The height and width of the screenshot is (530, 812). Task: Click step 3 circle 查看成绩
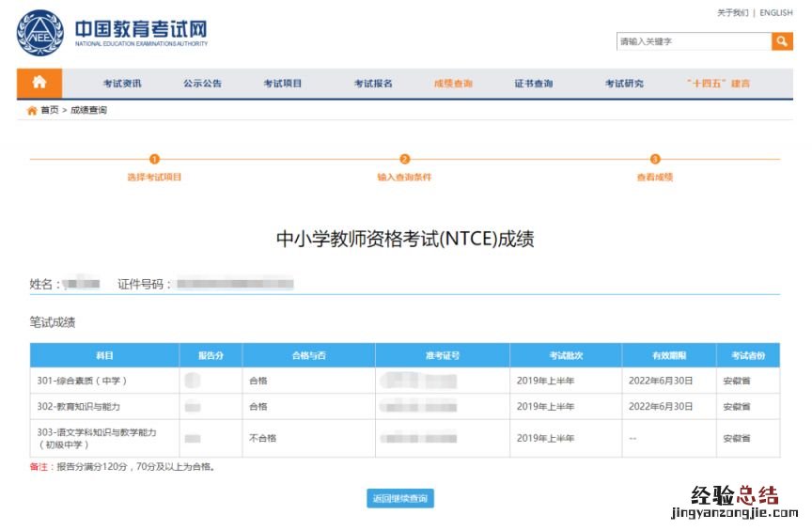click(655, 160)
